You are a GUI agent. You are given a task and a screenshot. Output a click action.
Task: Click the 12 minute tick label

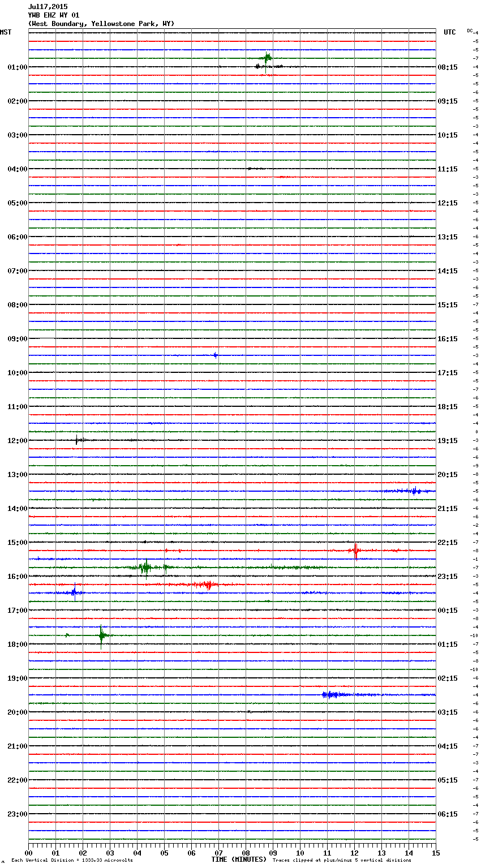tap(354, 853)
